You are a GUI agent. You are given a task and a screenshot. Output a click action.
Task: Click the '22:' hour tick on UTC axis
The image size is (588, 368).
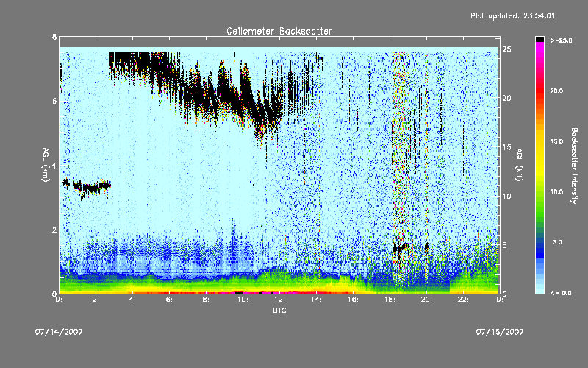pyautogui.click(x=463, y=300)
